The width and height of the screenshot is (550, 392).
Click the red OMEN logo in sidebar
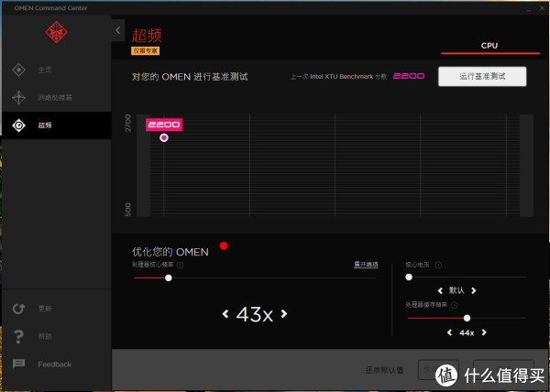(57, 32)
